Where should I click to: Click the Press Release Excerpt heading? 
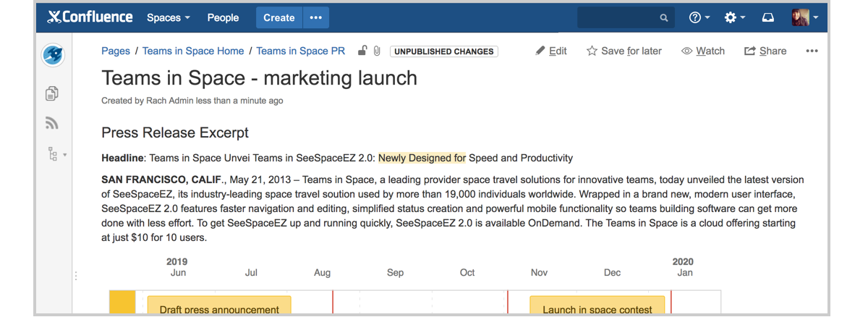point(175,132)
